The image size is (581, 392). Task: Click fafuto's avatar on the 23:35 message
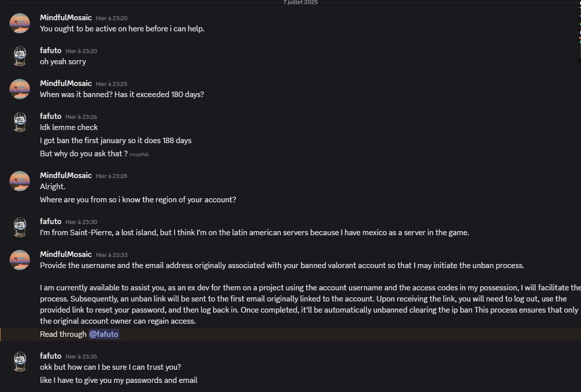20,362
